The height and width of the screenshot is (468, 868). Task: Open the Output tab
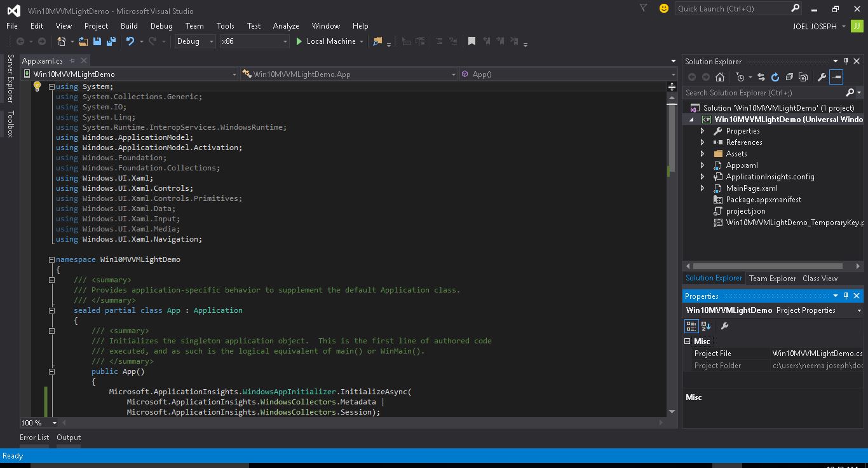(x=69, y=437)
